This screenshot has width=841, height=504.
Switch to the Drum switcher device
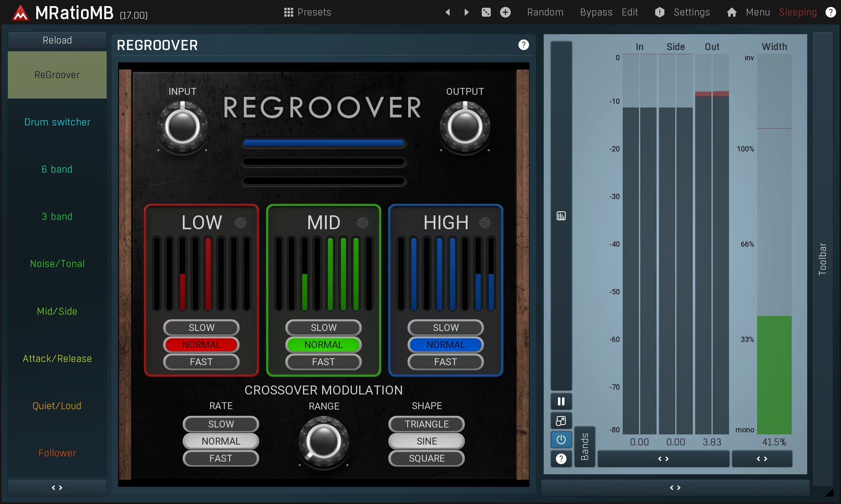click(x=57, y=122)
